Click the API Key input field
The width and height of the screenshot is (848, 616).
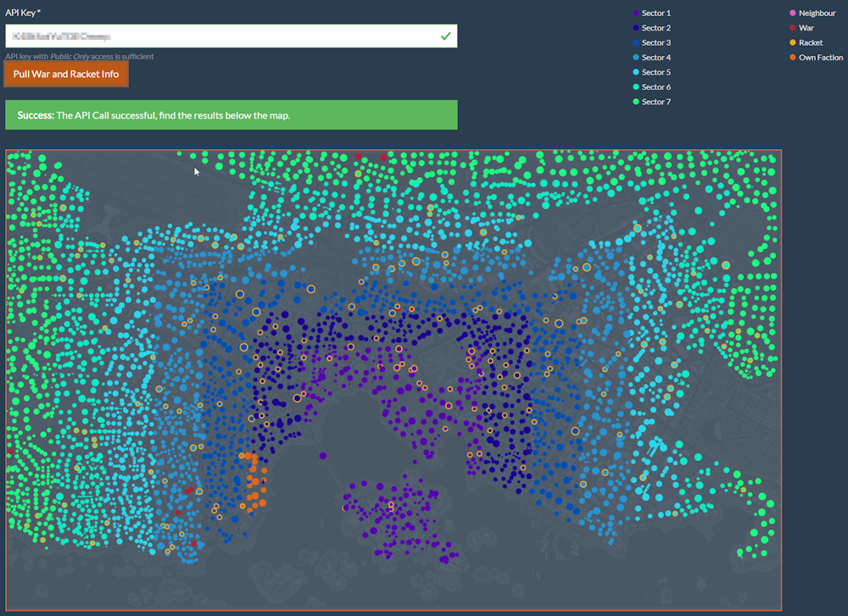(x=220, y=36)
